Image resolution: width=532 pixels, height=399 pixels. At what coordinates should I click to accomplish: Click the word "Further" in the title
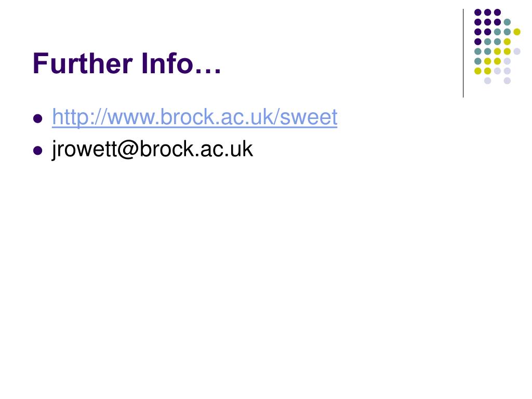83,63
